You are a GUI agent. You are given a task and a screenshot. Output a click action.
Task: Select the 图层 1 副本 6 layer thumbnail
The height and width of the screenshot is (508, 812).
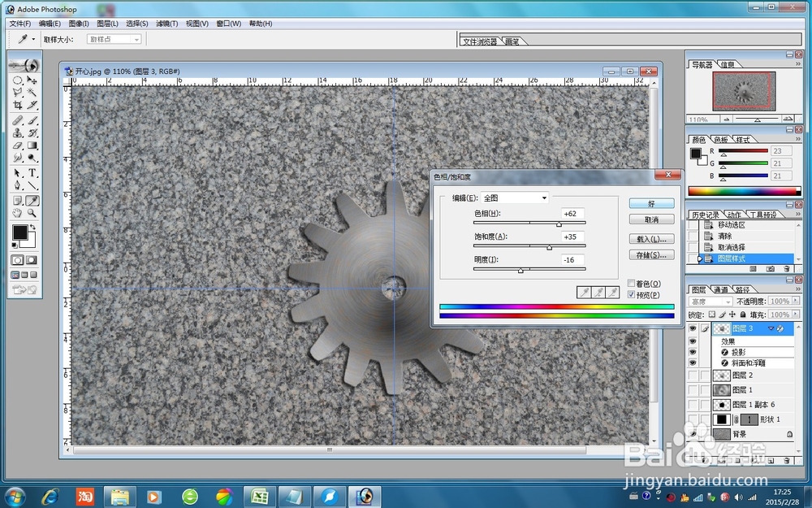click(721, 404)
